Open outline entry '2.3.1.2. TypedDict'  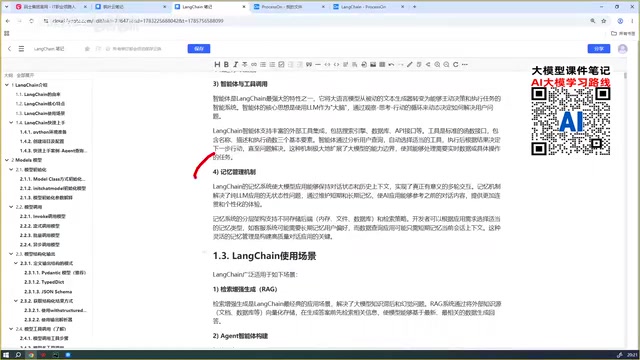click(44, 282)
